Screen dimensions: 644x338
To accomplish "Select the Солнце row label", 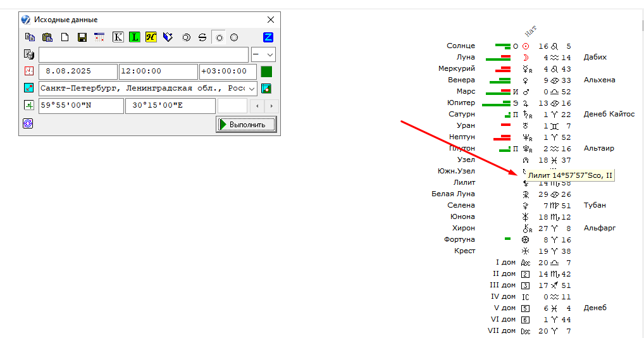I will (461, 46).
